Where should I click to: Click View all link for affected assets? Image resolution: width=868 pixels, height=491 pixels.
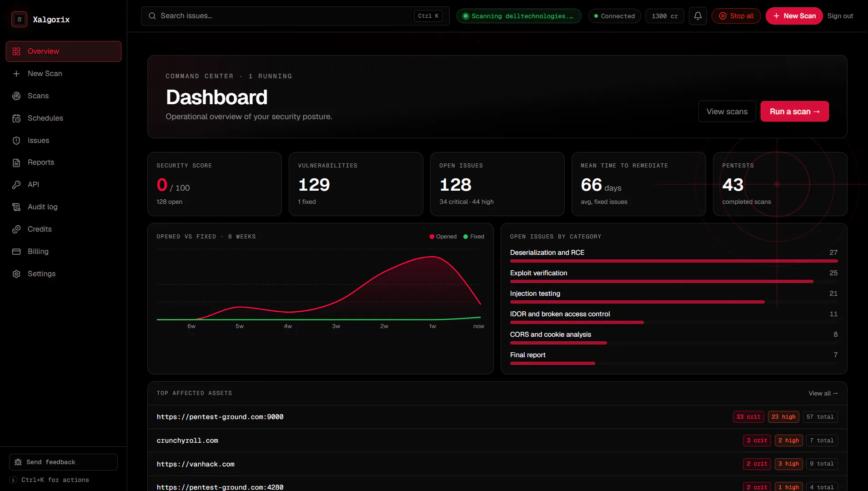click(x=823, y=394)
